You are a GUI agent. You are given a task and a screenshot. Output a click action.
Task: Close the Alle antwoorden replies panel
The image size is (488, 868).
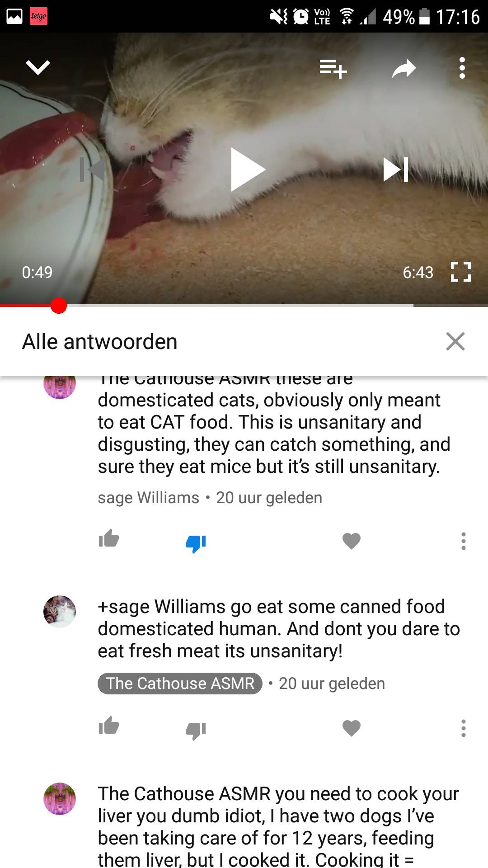pyautogui.click(x=455, y=341)
